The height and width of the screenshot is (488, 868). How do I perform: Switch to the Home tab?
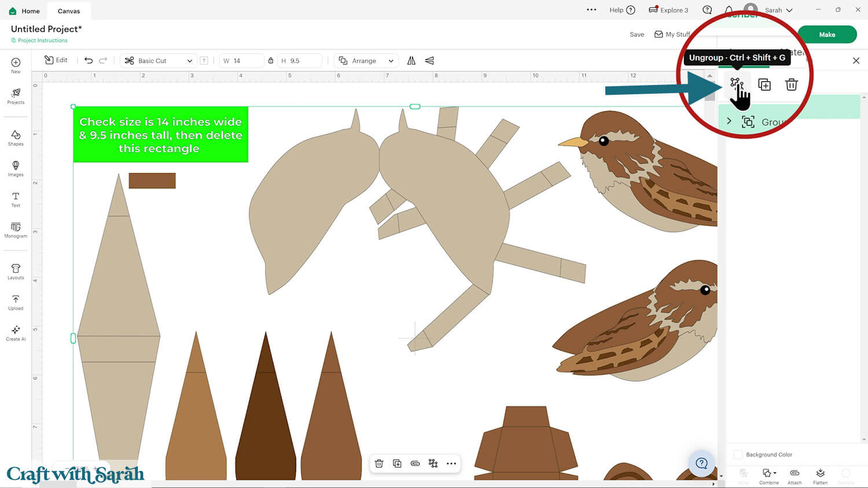(25, 11)
